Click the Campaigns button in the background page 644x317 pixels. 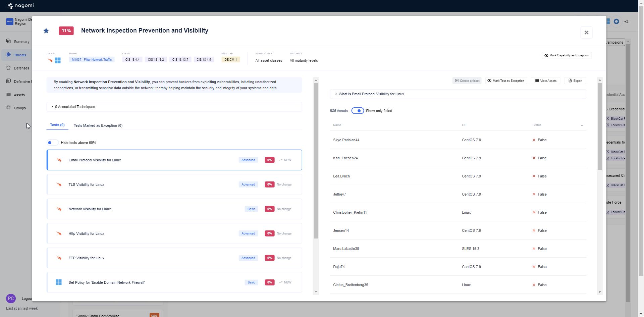(x=615, y=42)
